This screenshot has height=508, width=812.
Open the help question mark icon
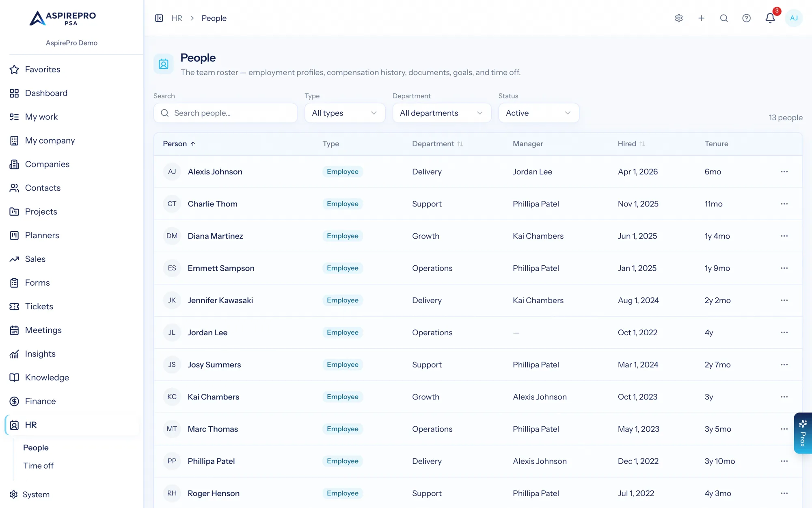point(746,18)
